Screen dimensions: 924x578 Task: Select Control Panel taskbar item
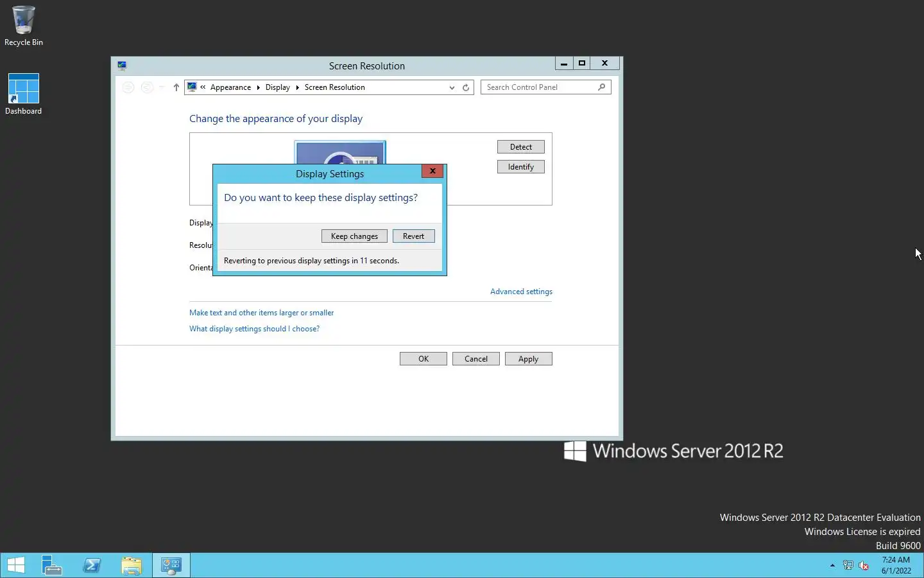171,565
